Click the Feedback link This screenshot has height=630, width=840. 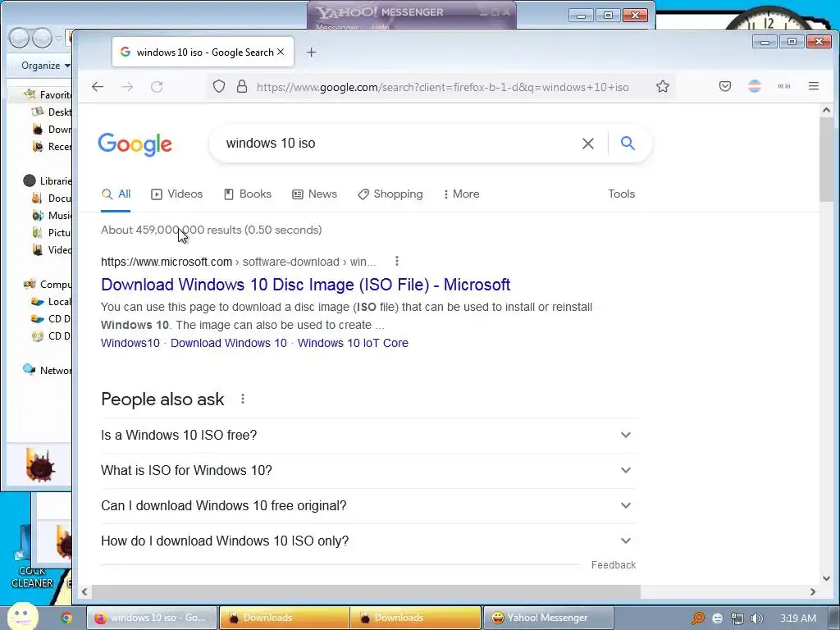coord(614,565)
